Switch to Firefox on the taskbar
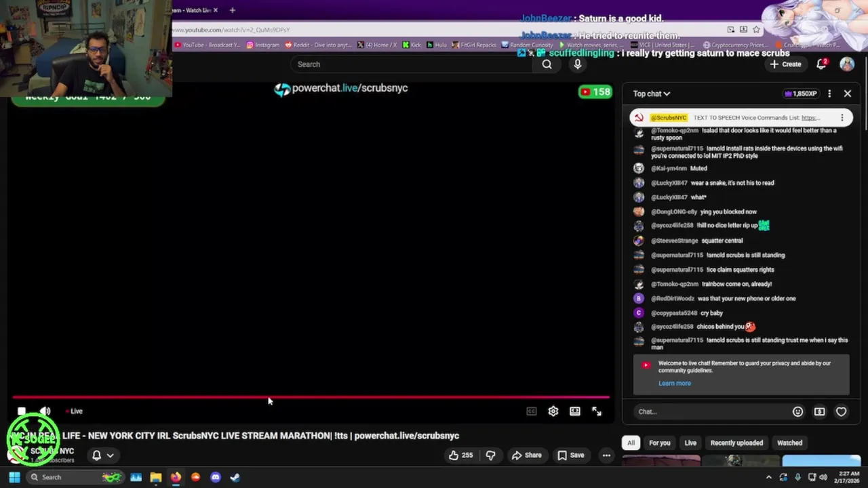This screenshot has height=488, width=868. 176,477
